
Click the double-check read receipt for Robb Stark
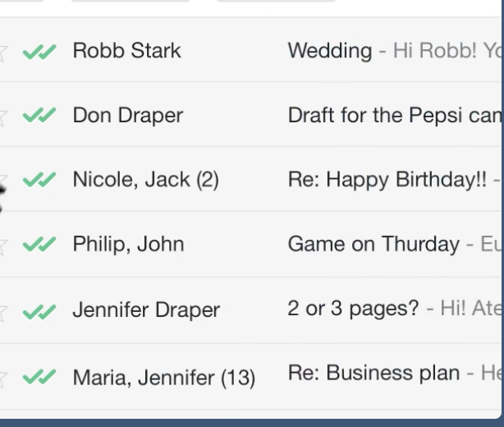(39, 52)
